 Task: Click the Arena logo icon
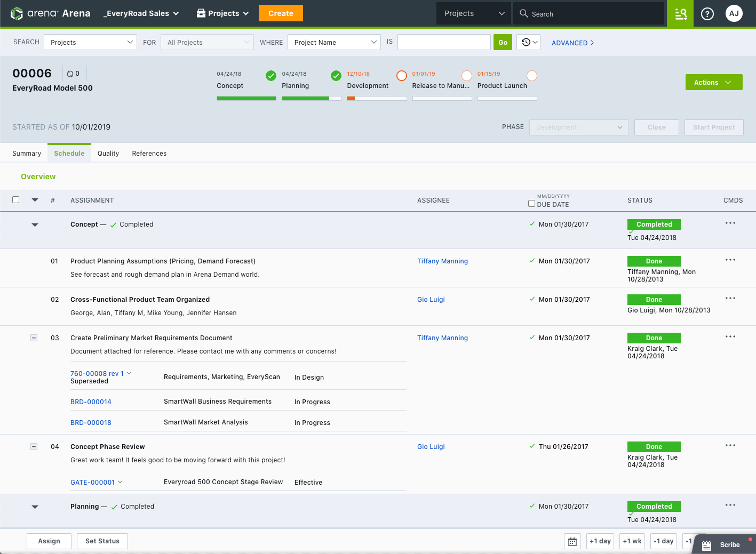pyautogui.click(x=17, y=13)
